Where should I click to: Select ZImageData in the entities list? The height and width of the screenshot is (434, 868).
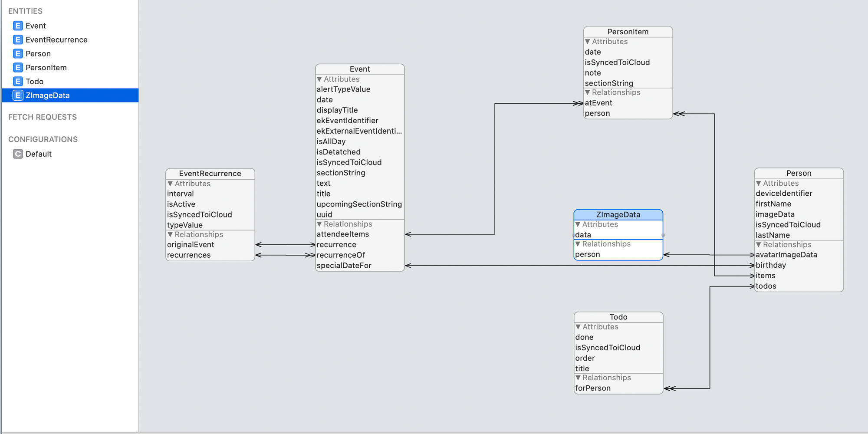coord(70,95)
